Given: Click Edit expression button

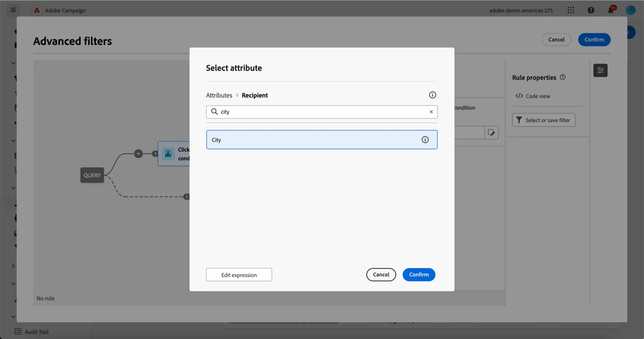Looking at the screenshot, I should 239,275.
